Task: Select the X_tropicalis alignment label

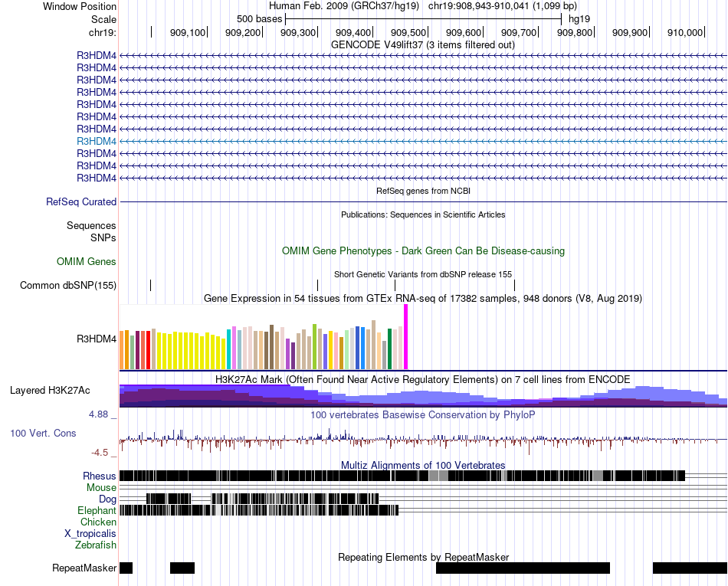Action: click(90, 534)
